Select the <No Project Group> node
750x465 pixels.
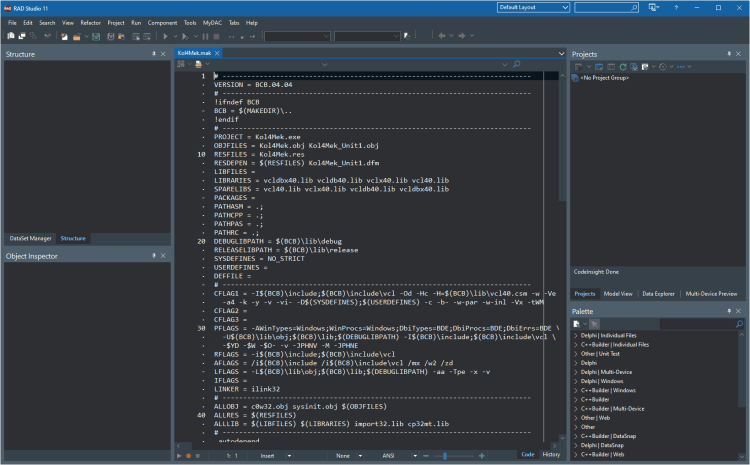pyautogui.click(x=604, y=78)
